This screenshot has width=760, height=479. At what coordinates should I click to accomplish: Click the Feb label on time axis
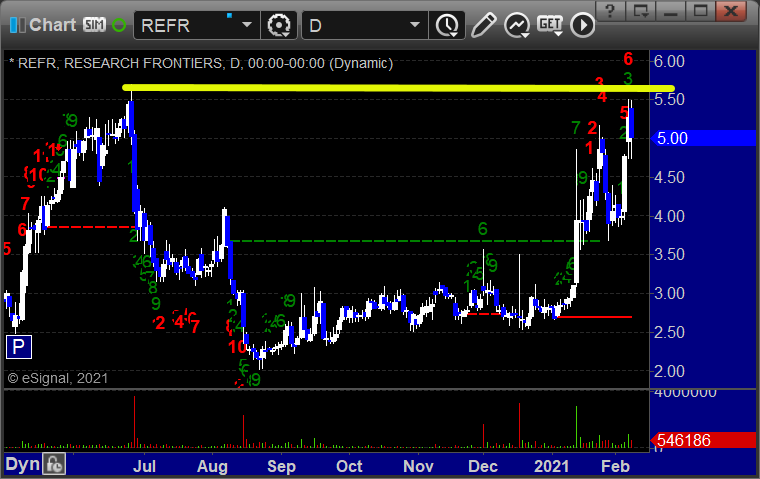pos(615,466)
